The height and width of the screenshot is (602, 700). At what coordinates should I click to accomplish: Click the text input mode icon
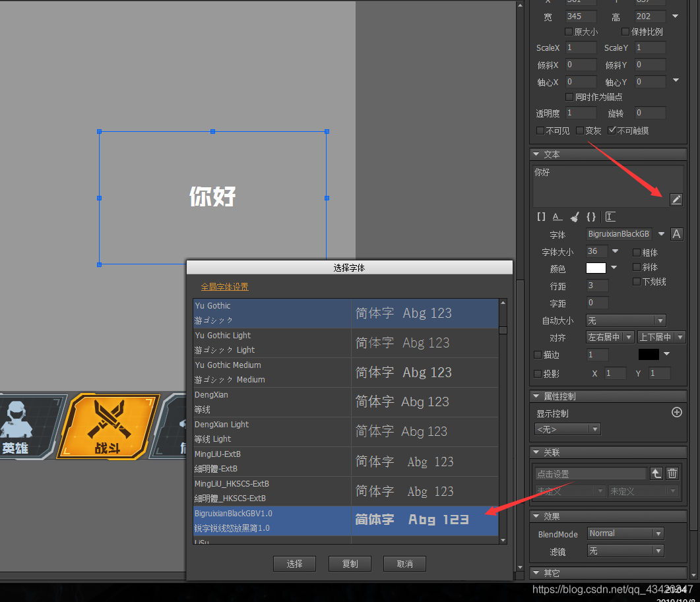click(x=610, y=217)
